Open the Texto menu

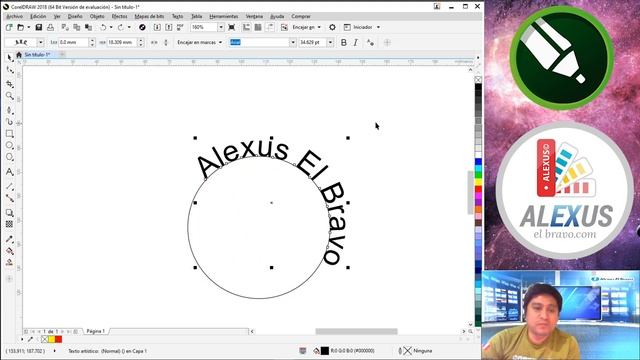coord(178,16)
